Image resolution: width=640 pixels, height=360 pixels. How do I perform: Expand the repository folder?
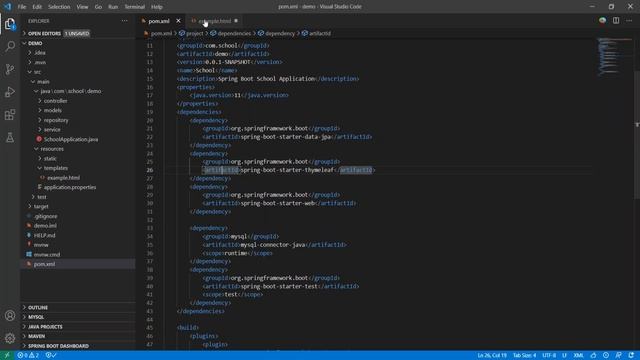(78, 120)
